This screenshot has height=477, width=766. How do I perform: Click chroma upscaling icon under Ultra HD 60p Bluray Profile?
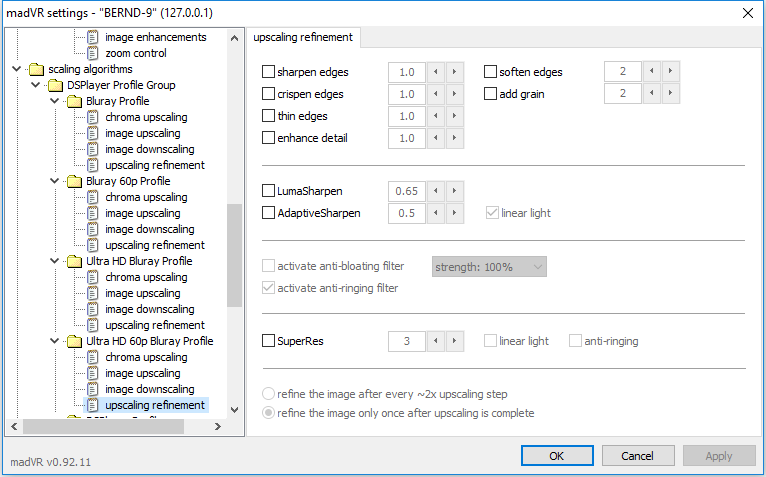pos(92,357)
